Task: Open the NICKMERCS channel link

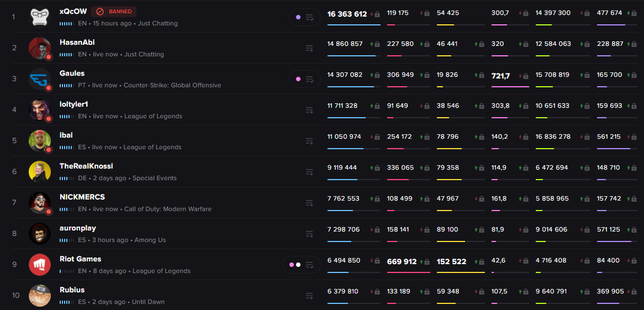Action: pos(82,197)
